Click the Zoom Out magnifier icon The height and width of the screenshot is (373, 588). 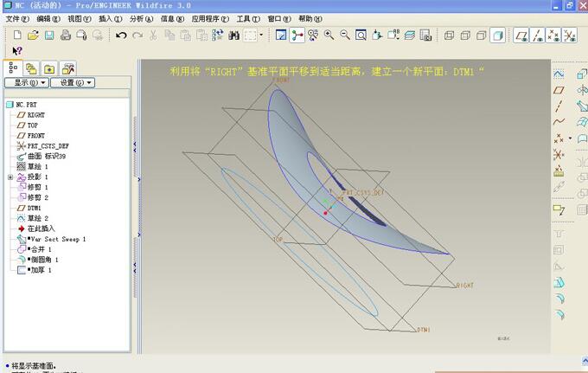(344, 35)
